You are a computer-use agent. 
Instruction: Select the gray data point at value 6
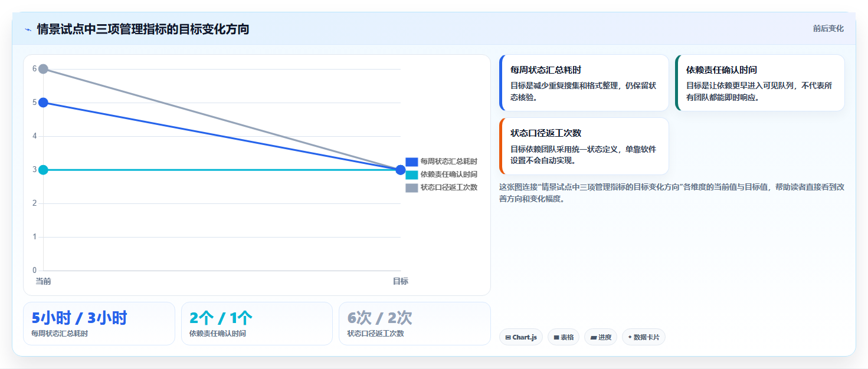click(x=43, y=69)
